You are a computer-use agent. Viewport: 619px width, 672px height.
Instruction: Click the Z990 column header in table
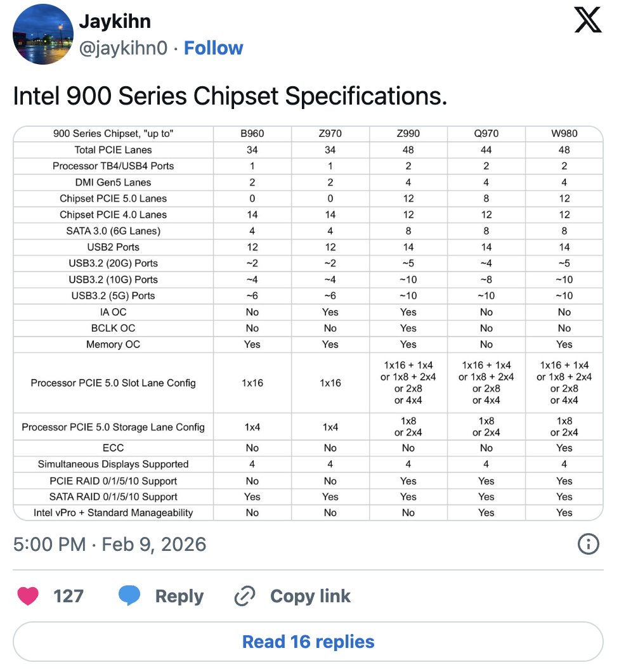[408, 134]
